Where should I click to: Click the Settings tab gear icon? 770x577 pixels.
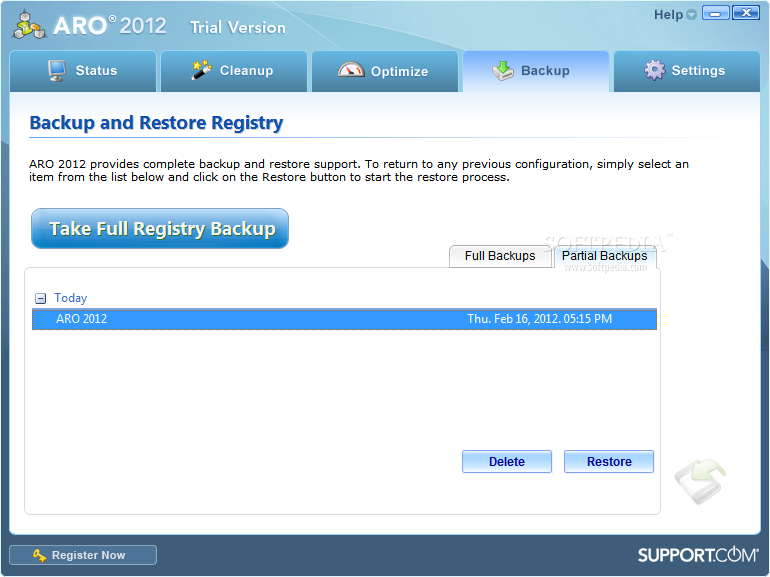(655, 70)
